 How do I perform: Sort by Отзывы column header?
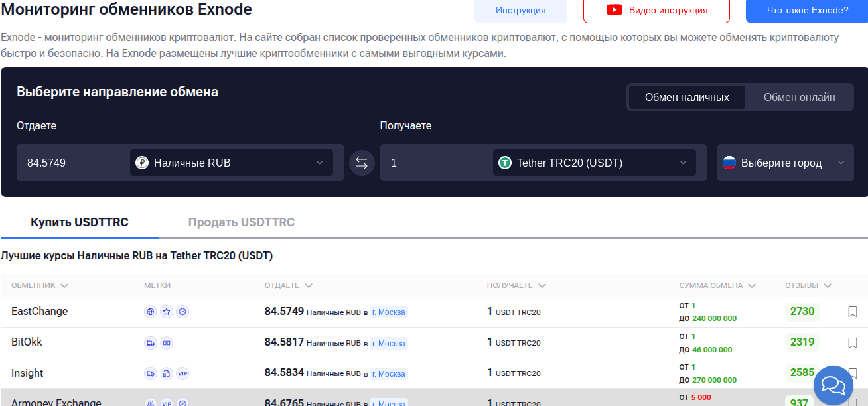click(x=808, y=285)
